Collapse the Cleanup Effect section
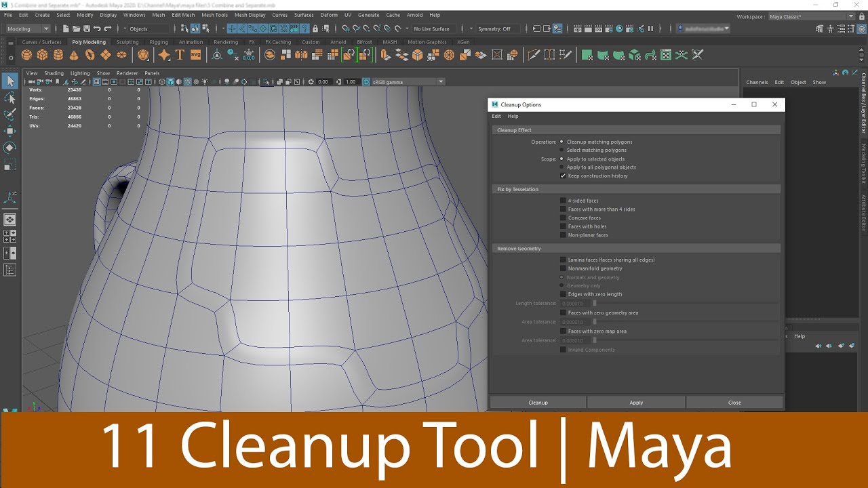 pyautogui.click(x=636, y=130)
